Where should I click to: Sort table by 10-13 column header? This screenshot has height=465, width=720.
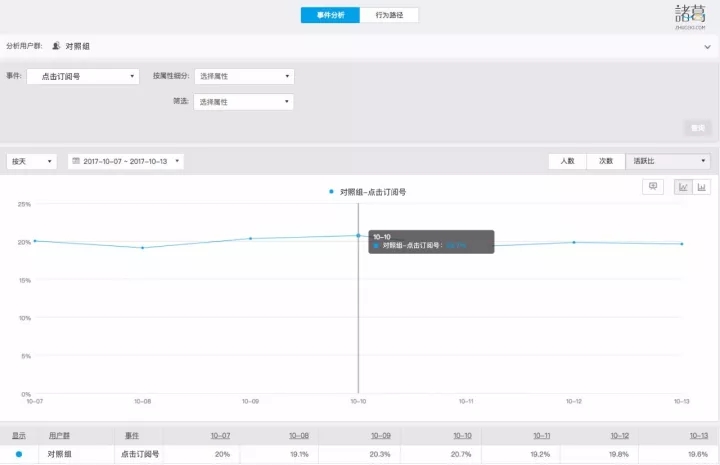698,435
